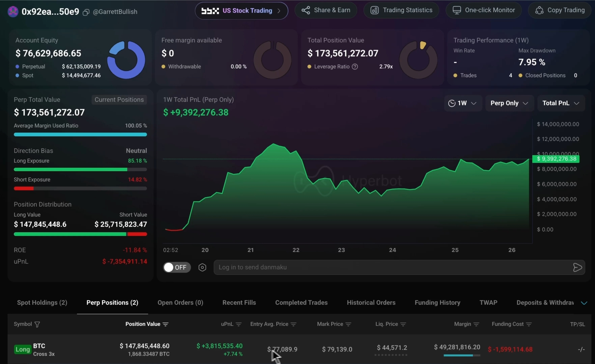Screen dimensions: 595x364
Task: Click the Free margin donut chart
Action: [x=272, y=60]
